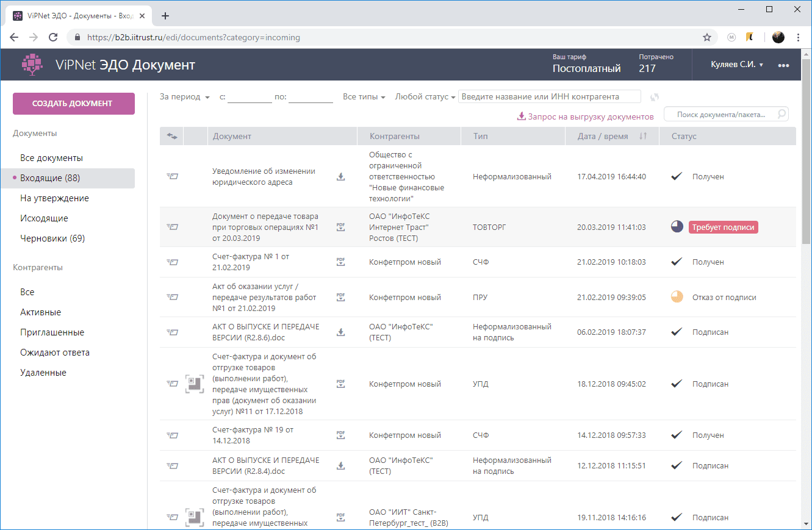
Task: Click the СОЗДАТЬ ДОКУМЕНТ button
Action: (74, 104)
